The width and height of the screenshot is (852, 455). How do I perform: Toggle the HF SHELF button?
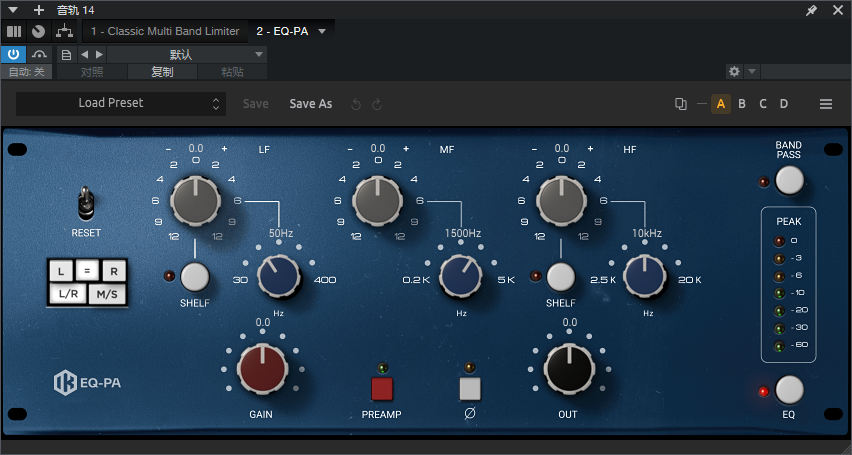560,277
